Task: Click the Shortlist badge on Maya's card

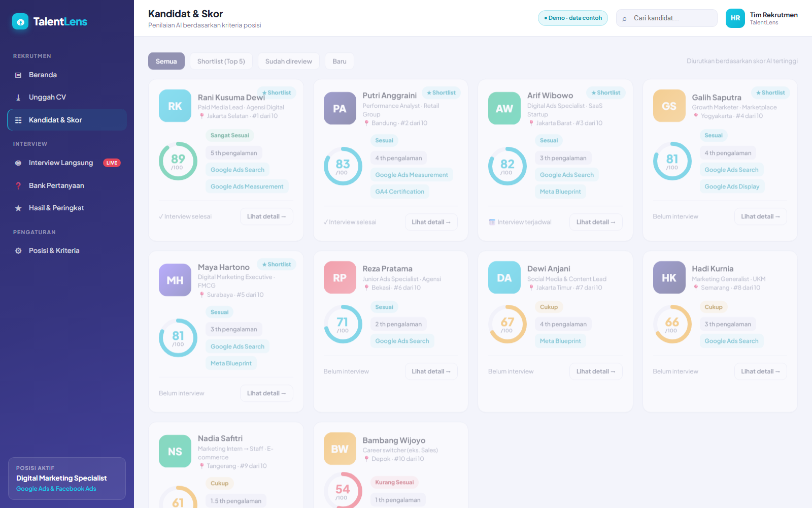Action: 277,264
